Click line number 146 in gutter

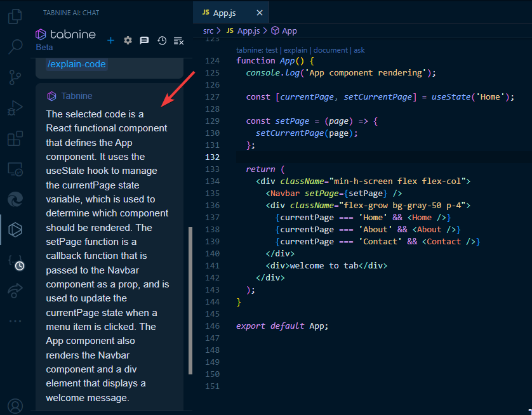213,326
